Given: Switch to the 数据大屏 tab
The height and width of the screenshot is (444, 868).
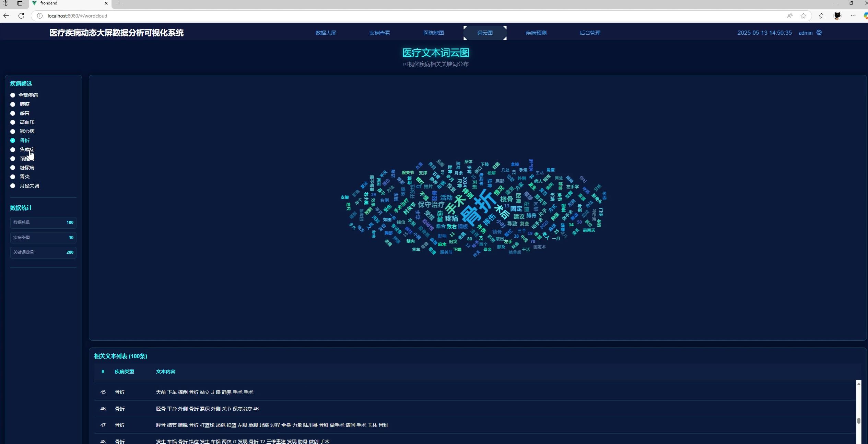Looking at the screenshot, I should pos(326,33).
